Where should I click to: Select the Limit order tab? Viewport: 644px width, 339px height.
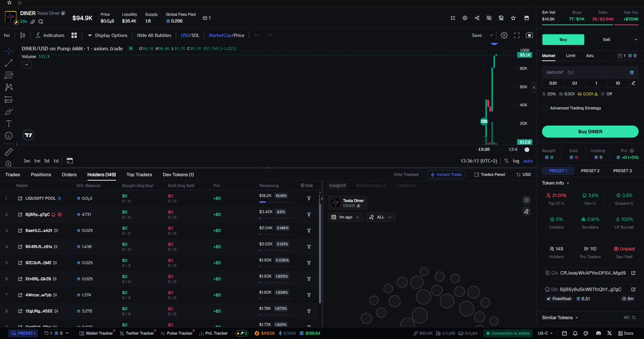coord(570,55)
